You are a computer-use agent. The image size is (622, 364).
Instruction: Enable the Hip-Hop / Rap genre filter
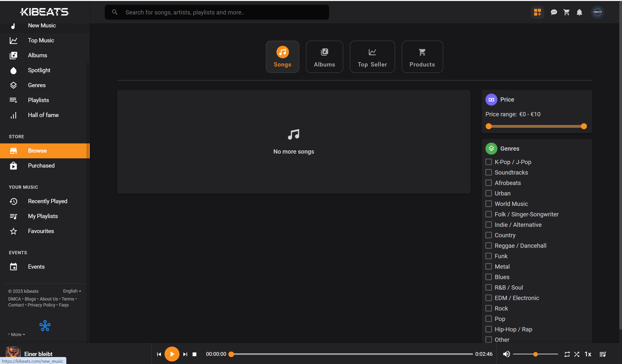point(489,329)
